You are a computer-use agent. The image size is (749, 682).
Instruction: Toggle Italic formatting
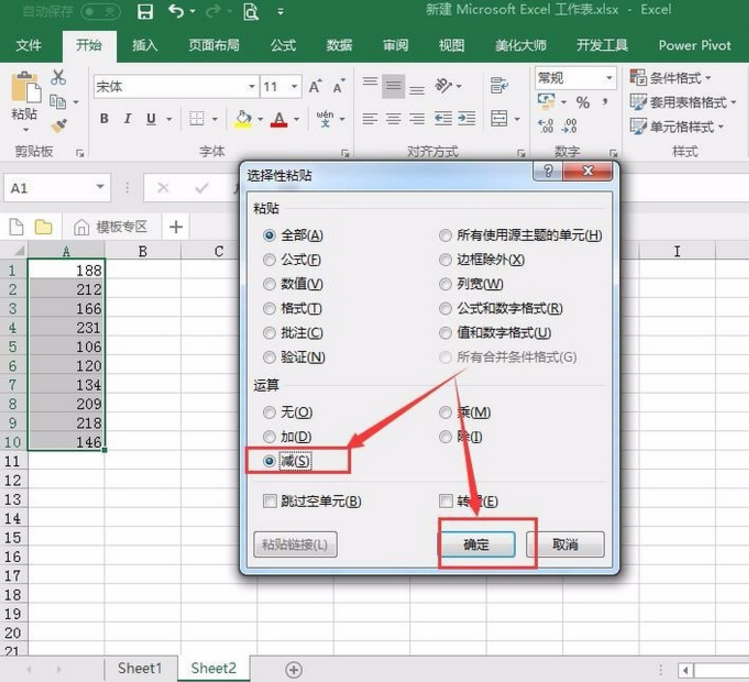coord(128,119)
